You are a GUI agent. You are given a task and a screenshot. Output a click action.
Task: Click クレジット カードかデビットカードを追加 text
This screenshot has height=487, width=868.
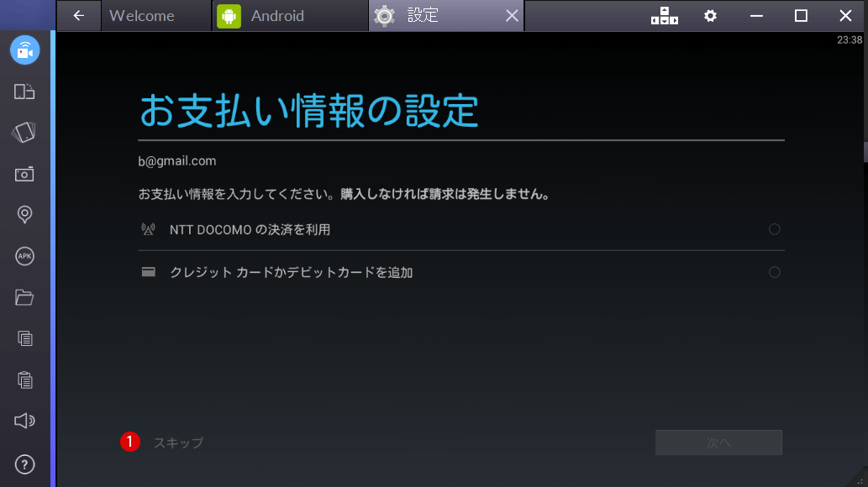click(x=292, y=272)
